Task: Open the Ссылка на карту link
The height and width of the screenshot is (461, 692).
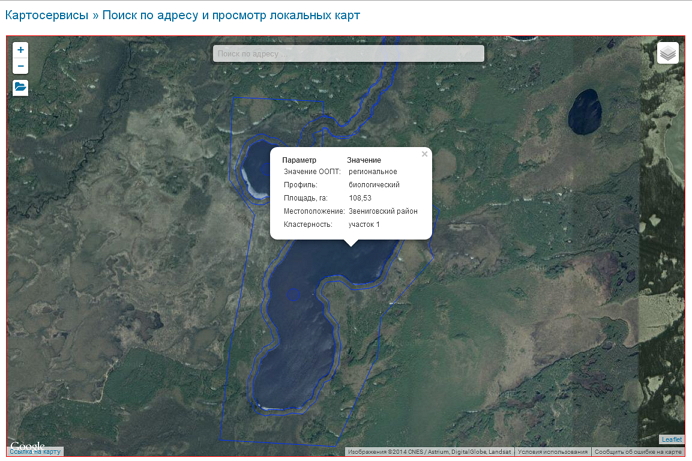Action: click(35, 452)
